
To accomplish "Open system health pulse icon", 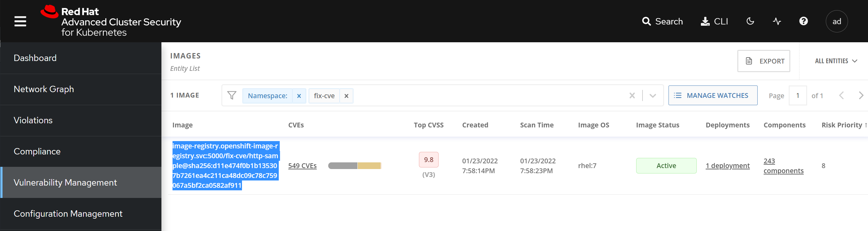I will click(x=777, y=21).
